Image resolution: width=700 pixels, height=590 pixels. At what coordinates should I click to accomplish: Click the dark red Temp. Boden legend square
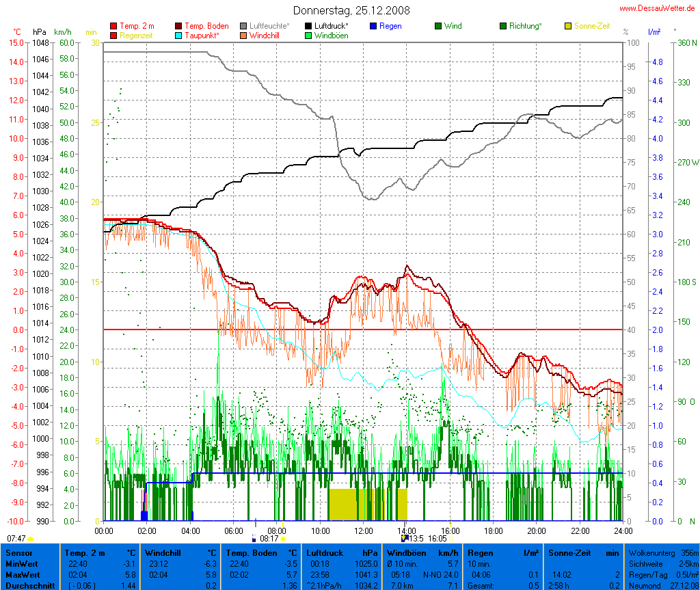pyautogui.click(x=179, y=27)
